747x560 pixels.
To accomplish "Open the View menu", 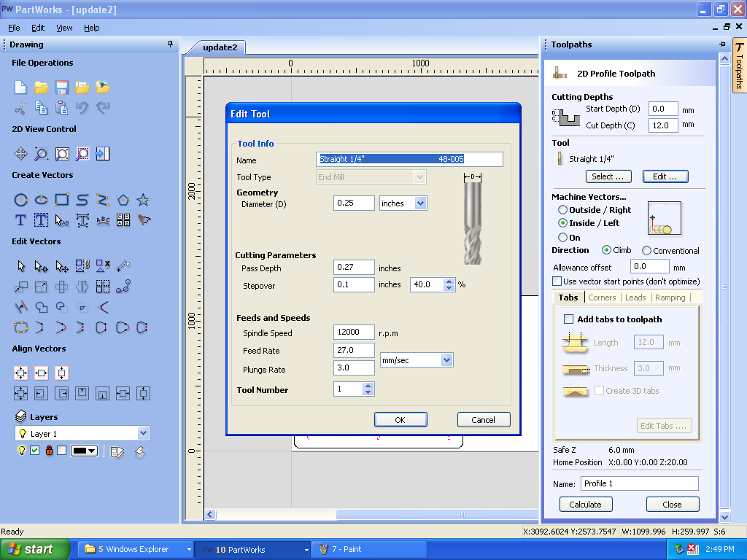I will [64, 28].
